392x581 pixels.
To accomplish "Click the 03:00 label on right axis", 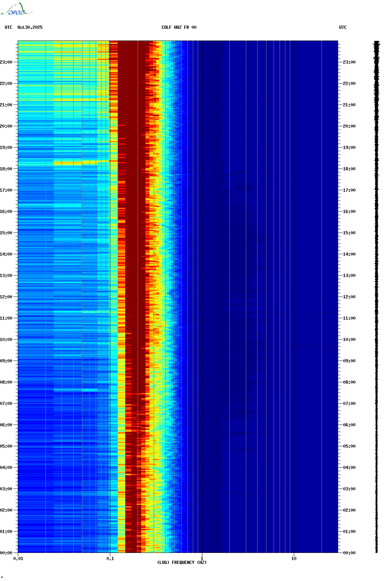I will (349, 489).
